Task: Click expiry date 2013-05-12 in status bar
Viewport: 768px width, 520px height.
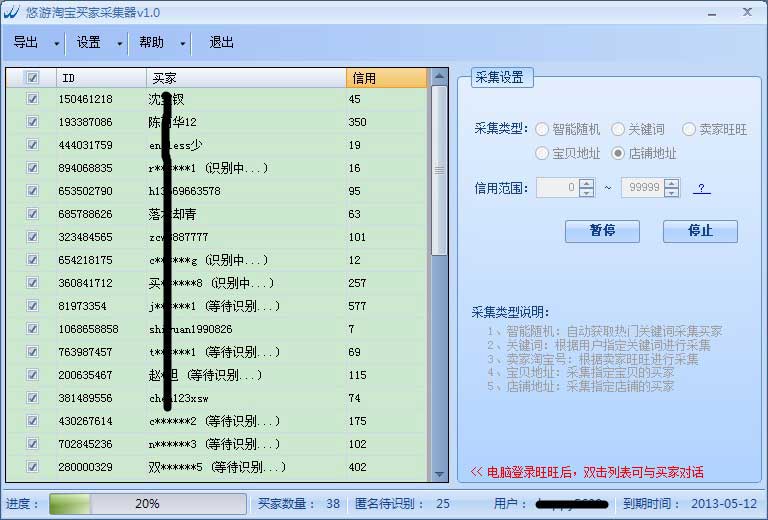Action: coord(724,504)
